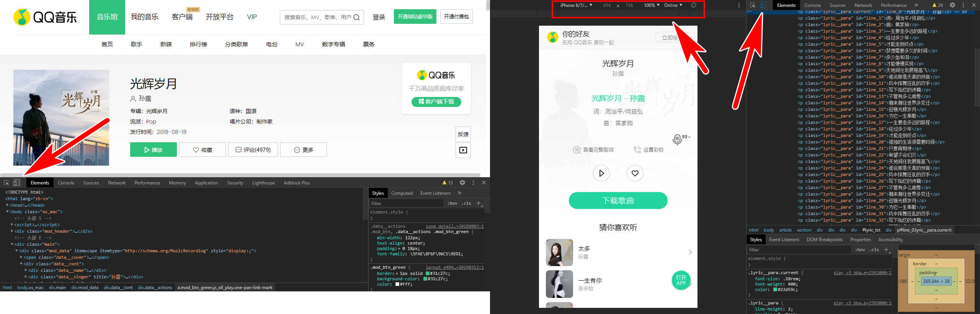Click the 24 warnings indicator
Image resolution: width=980 pixels, height=314 pixels.
[938, 5]
